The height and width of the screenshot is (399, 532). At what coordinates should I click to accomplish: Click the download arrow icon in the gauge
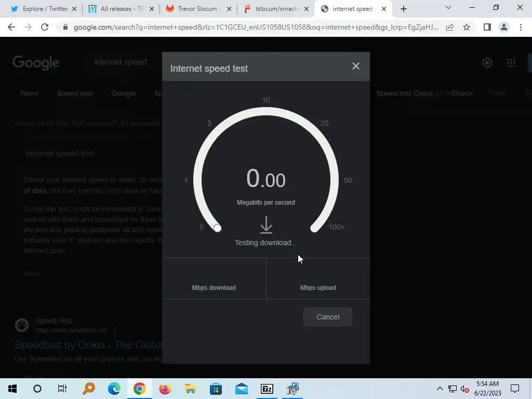[x=266, y=225]
